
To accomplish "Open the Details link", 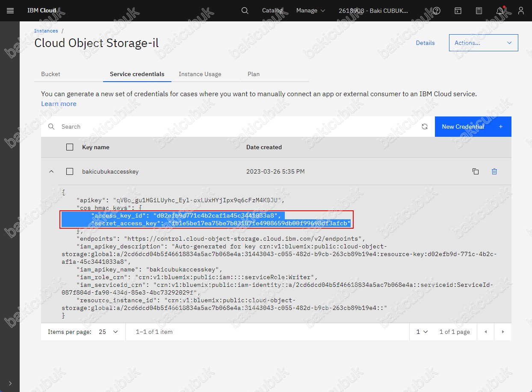I will tap(425, 43).
